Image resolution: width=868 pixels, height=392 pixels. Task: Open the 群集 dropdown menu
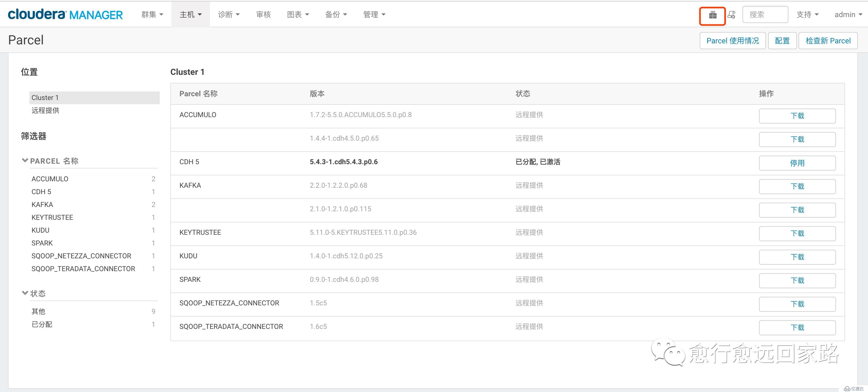click(152, 14)
